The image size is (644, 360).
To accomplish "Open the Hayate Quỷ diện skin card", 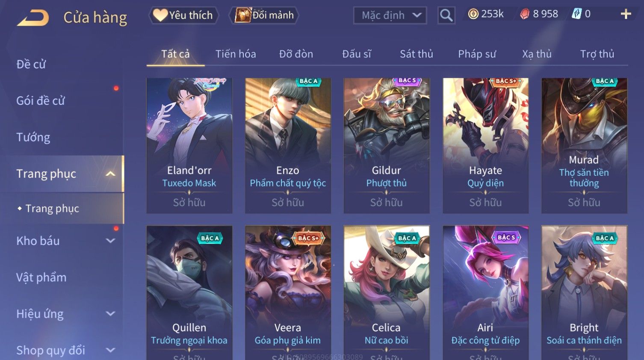I will point(485,145).
